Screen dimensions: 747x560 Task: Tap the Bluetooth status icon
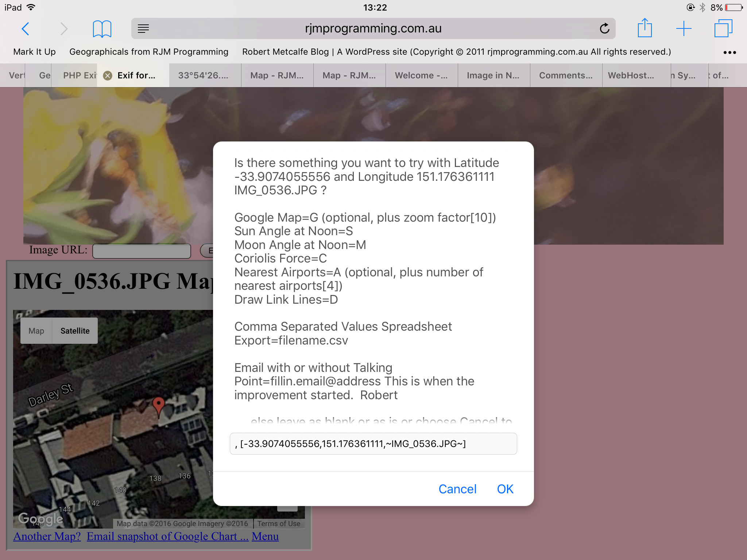pyautogui.click(x=703, y=7)
